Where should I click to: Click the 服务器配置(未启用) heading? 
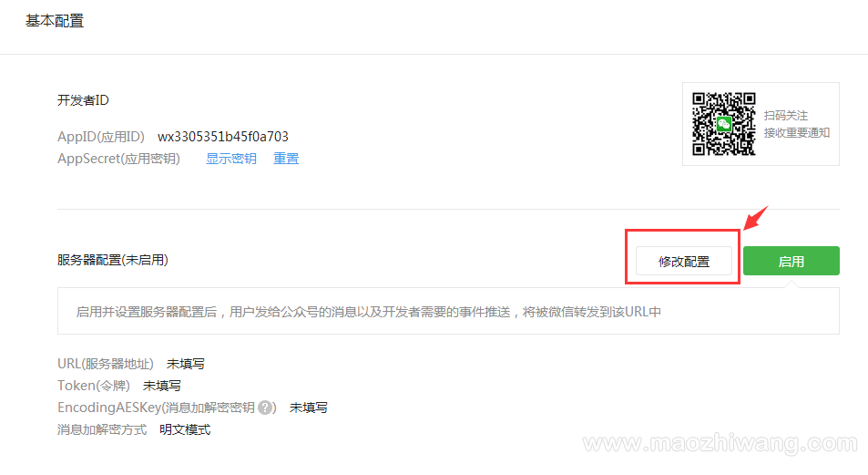[113, 260]
